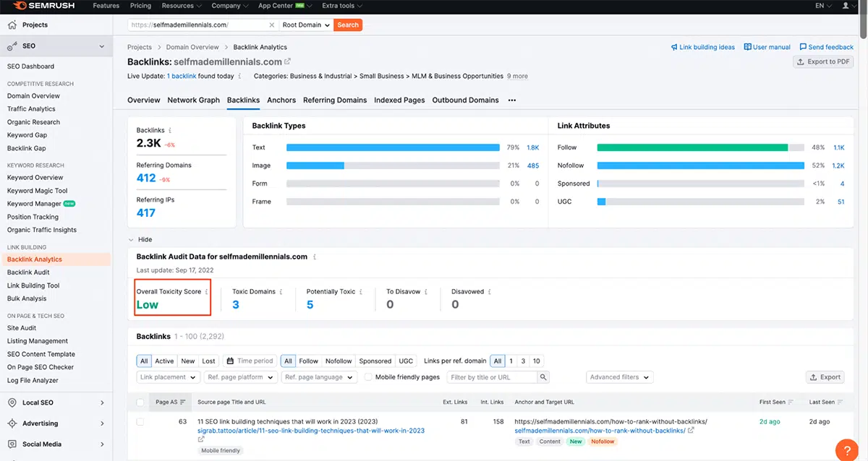
Task: Tick the Mobile friendly pages checkbox
Action: 369,377
